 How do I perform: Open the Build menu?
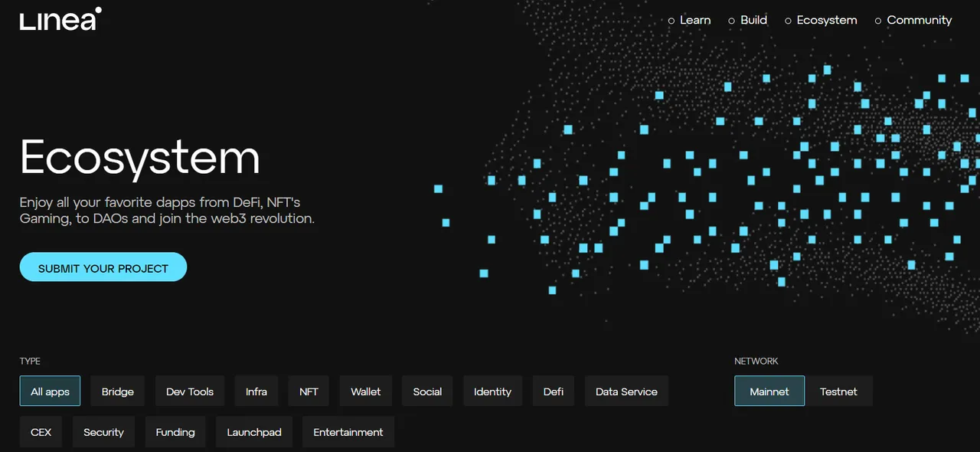point(747,20)
